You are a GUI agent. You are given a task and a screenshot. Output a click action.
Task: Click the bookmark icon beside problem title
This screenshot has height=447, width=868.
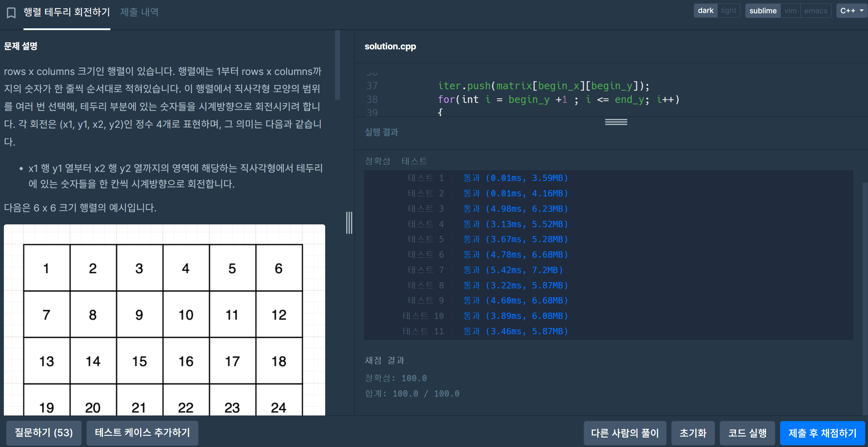coord(11,13)
